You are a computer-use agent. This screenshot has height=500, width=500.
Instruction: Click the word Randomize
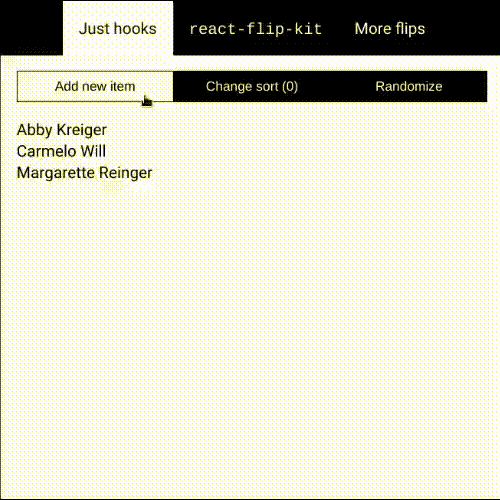tap(409, 86)
